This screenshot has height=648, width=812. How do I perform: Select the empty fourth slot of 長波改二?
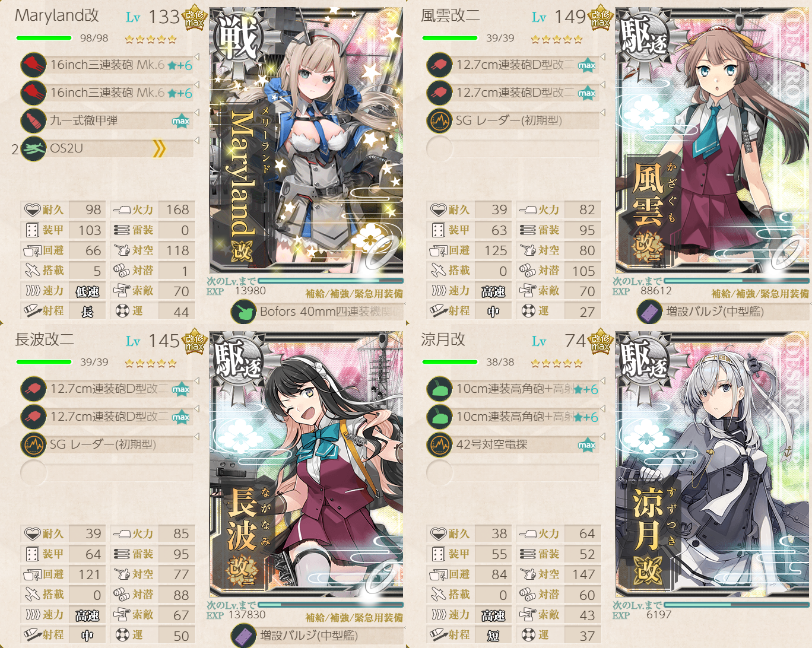pyautogui.click(x=107, y=473)
